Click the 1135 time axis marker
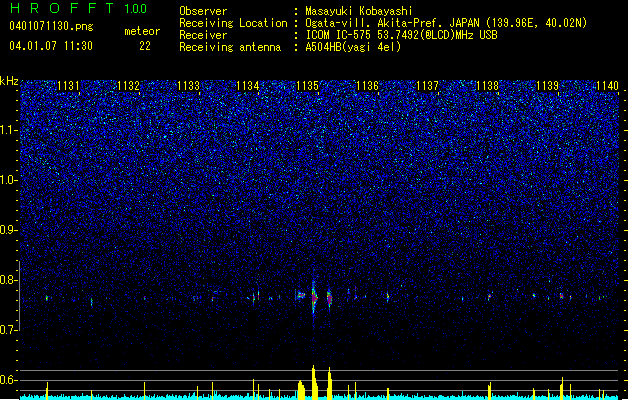The image size is (629, 400). coord(307,85)
